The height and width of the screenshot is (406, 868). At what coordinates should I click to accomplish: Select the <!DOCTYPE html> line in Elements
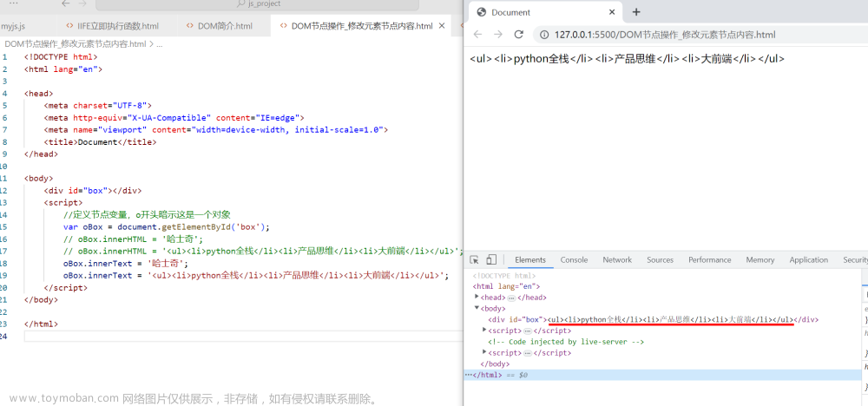coord(503,276)
